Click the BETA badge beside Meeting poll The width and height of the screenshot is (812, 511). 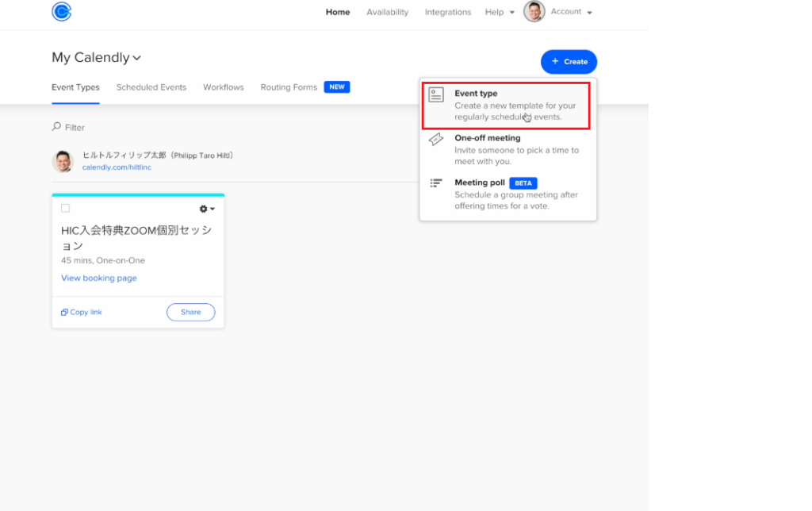pos(523,183)
